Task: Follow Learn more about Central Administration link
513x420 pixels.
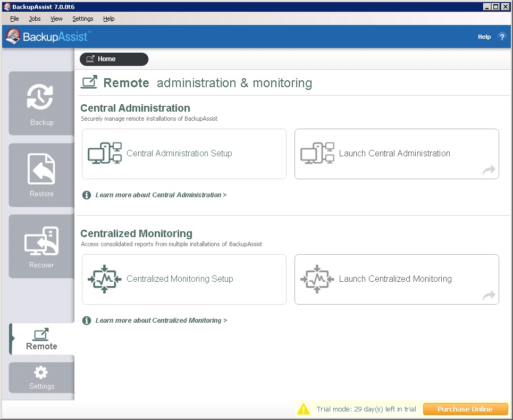Action: [161, 195]
